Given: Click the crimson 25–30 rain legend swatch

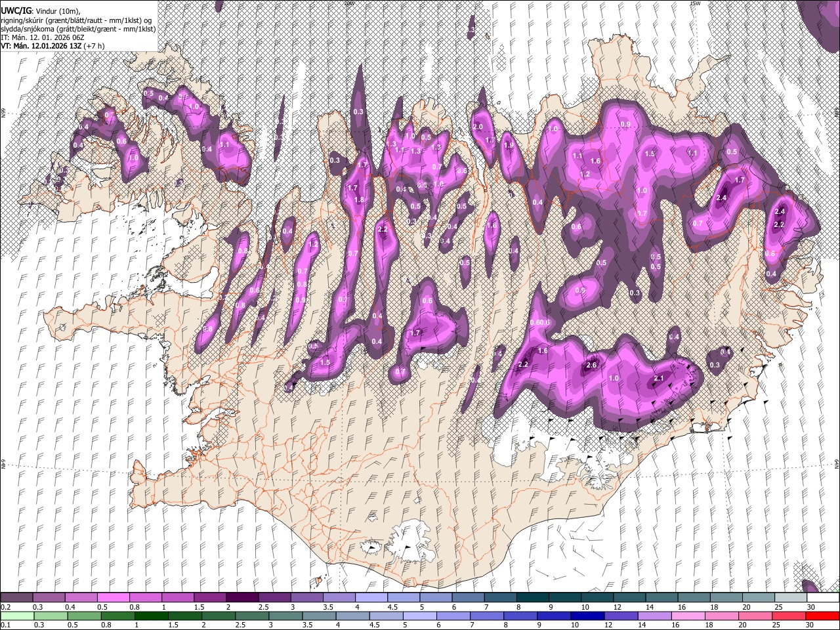Looking at the screenshot, I should 789,616.
